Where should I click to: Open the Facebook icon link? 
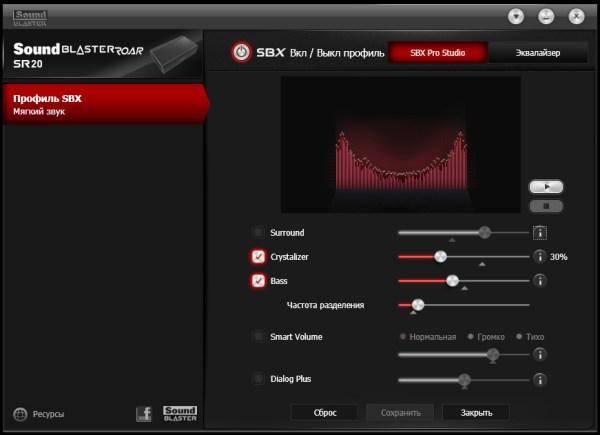144,414
